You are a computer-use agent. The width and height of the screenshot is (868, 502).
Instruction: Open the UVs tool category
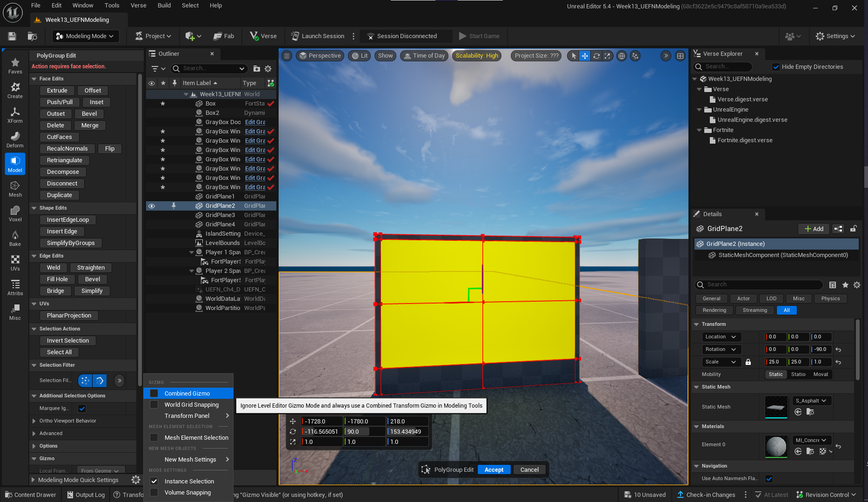tap(15, 263)
